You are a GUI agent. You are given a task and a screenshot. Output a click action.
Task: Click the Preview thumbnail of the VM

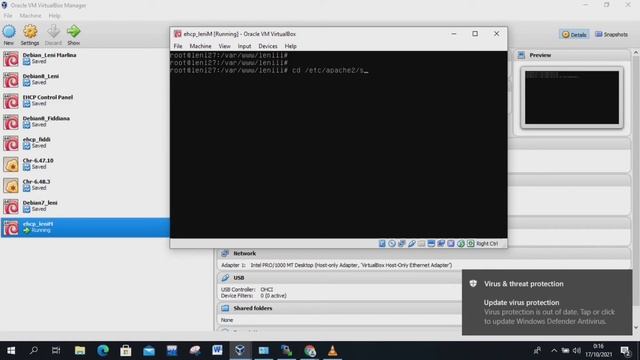click(572, 98)
